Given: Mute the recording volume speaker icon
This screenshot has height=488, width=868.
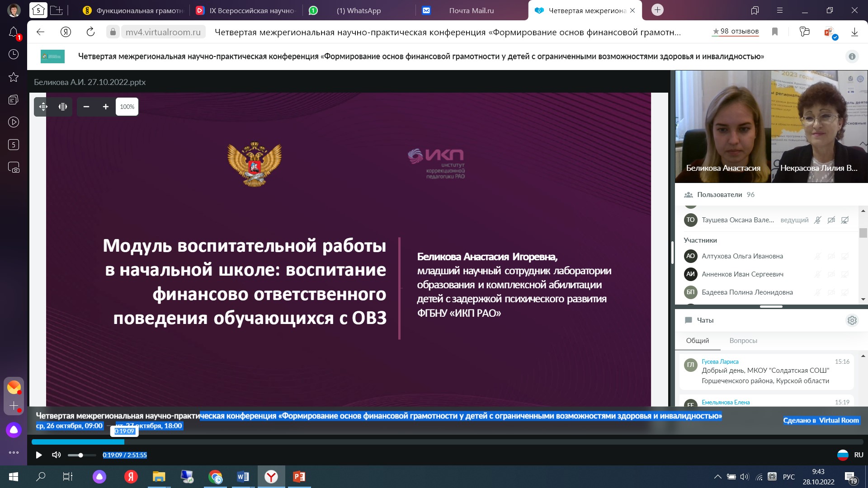Looking at the screenshot, I should pos(56,455).
